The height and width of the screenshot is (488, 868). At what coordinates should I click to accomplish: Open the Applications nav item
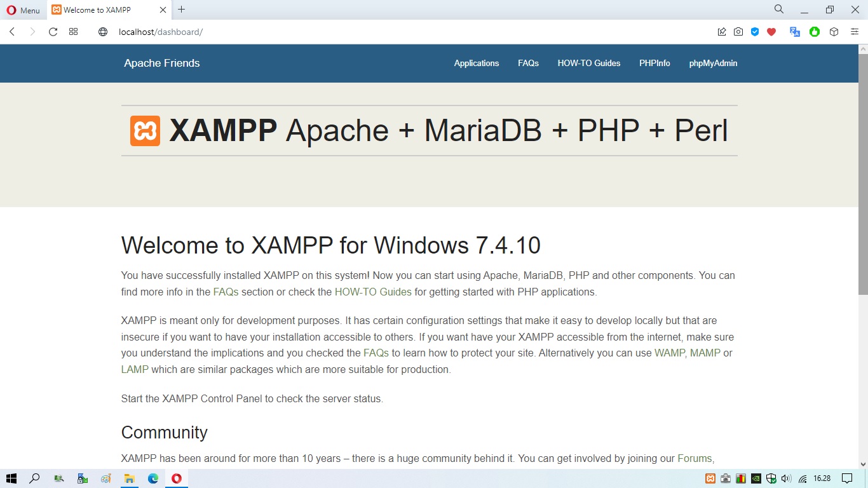click(x=477, y=63)
